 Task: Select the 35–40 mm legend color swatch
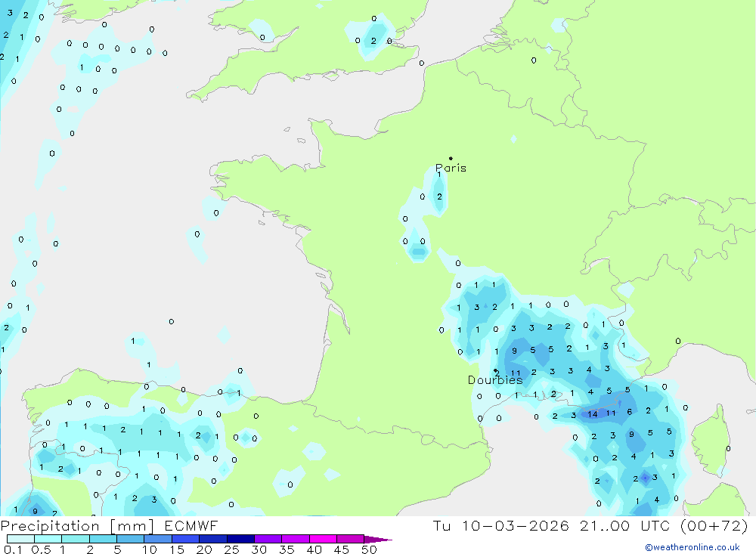[x=295, y=539]
